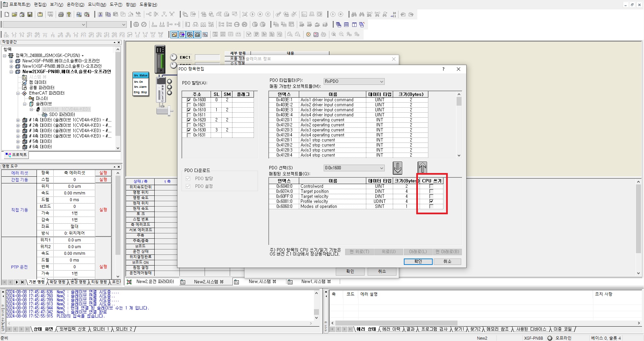The height and width of the screenshot is (341, 644).
Task: Click the New Project icon
Action: click(x=7, y=14)
